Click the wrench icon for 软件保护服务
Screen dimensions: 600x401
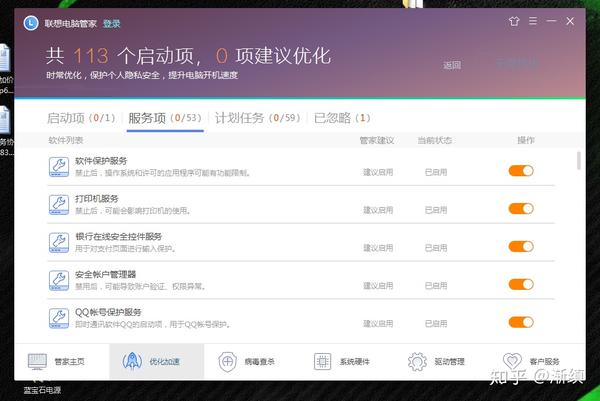59,167
